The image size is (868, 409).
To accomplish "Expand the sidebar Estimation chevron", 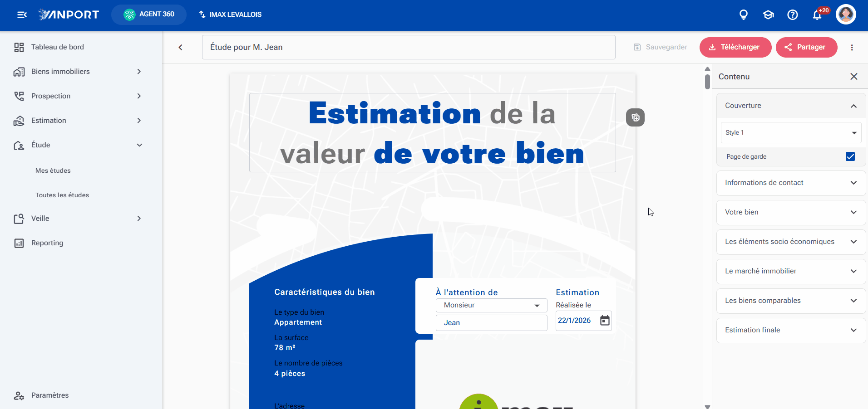I will (139, 121).
